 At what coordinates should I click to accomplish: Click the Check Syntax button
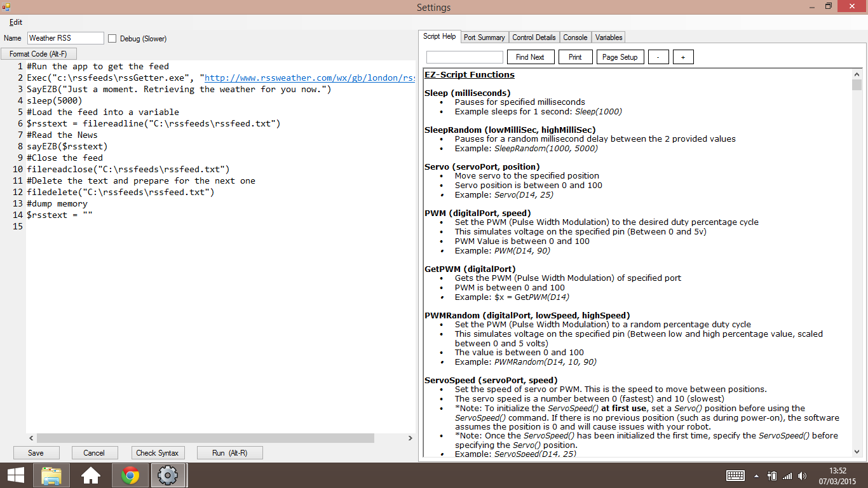pyautogui.click(x=158, y=452)
